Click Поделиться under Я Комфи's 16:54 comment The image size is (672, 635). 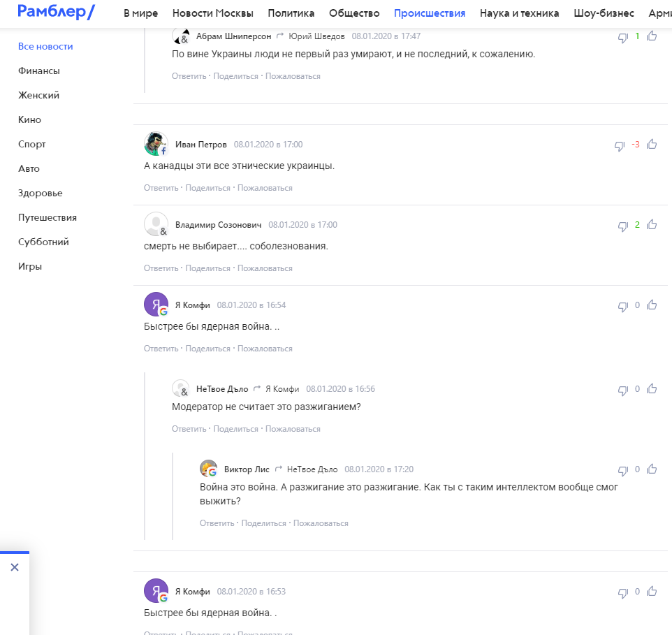point(208,349)
